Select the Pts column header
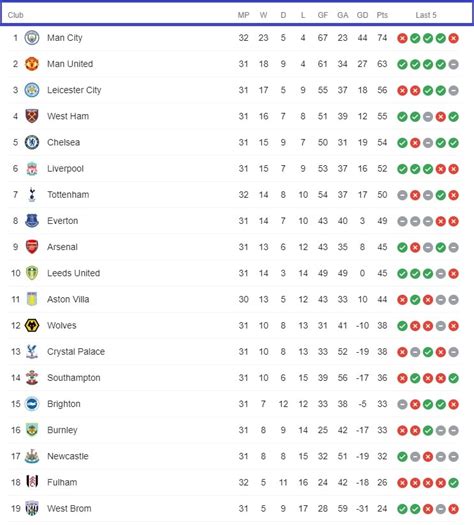 [382, 15]
